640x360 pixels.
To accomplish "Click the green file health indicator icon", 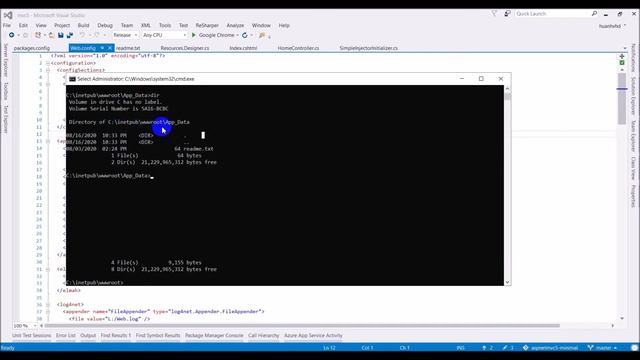I will tap(622, 63).
